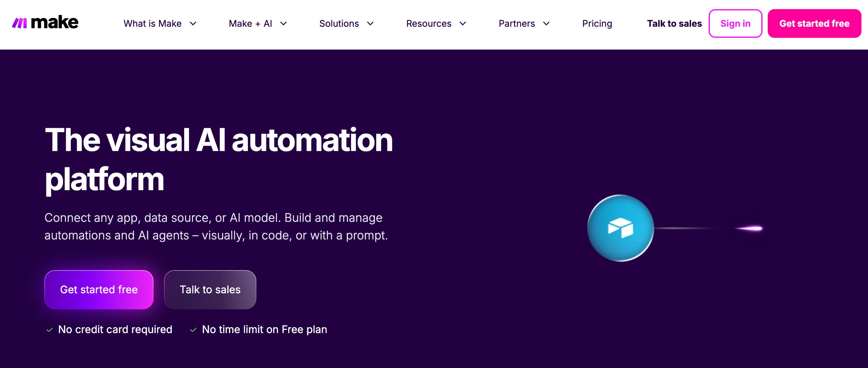This screenshot has height=368, width=868.
Task: Click the pink Get started free header button
Action: (x=814, y=23)
